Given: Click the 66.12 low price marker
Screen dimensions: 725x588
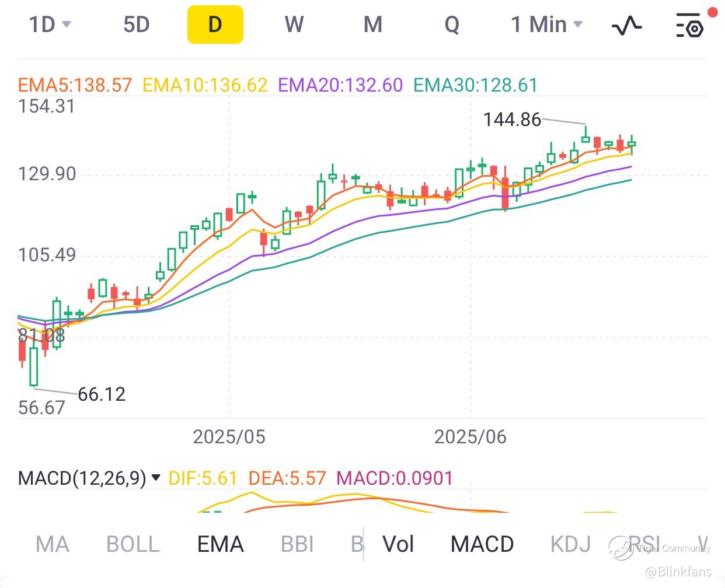Looking at the screenshot, I should click(x=102, y=394).
